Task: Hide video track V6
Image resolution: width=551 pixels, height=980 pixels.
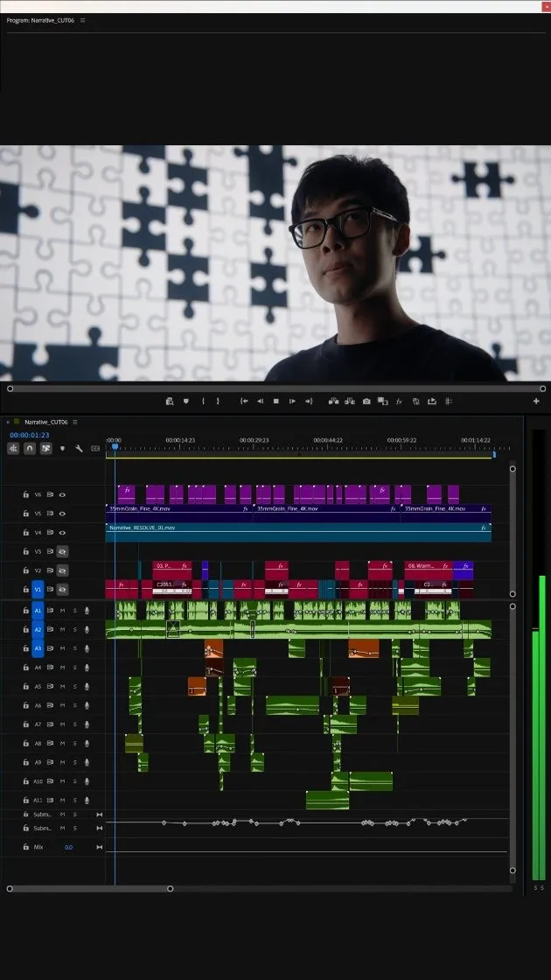Action: [x=62, y=494]
